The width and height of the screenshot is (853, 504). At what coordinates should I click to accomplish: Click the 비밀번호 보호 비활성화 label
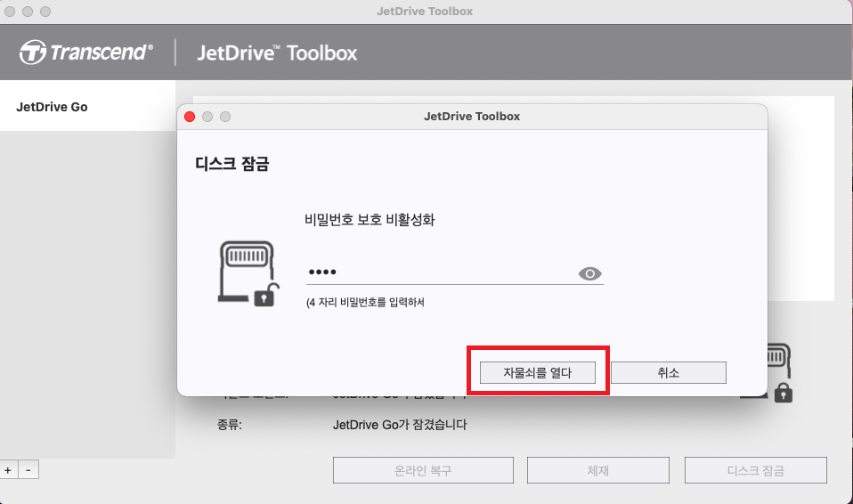click(x=370, y=220)
